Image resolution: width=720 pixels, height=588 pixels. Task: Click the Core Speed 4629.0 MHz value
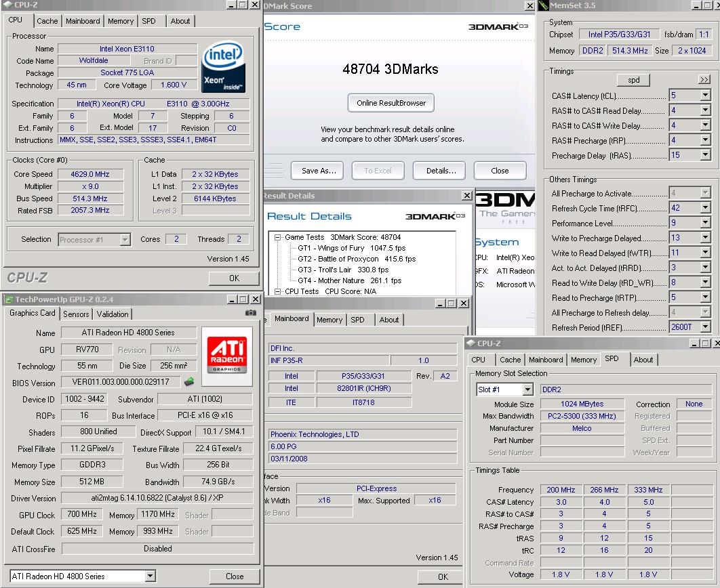click(x=90, y=174)
